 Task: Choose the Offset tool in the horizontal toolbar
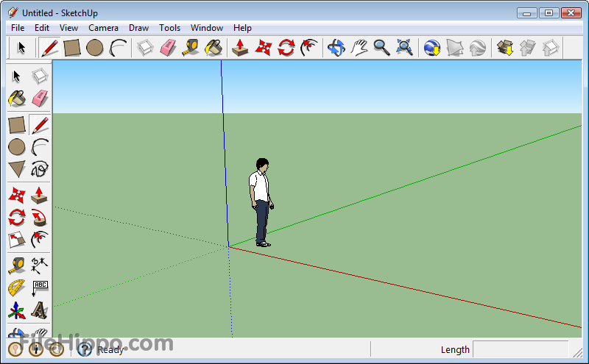(x=308, y=48)
